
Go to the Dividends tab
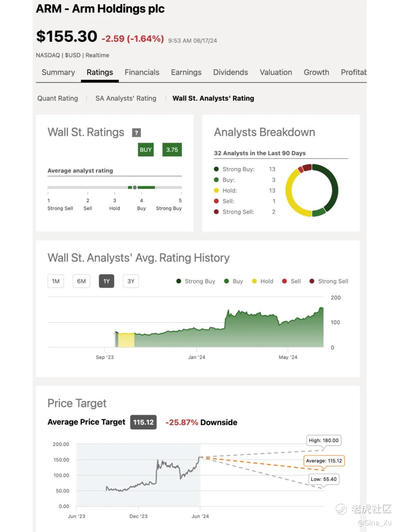coord(231,72)
